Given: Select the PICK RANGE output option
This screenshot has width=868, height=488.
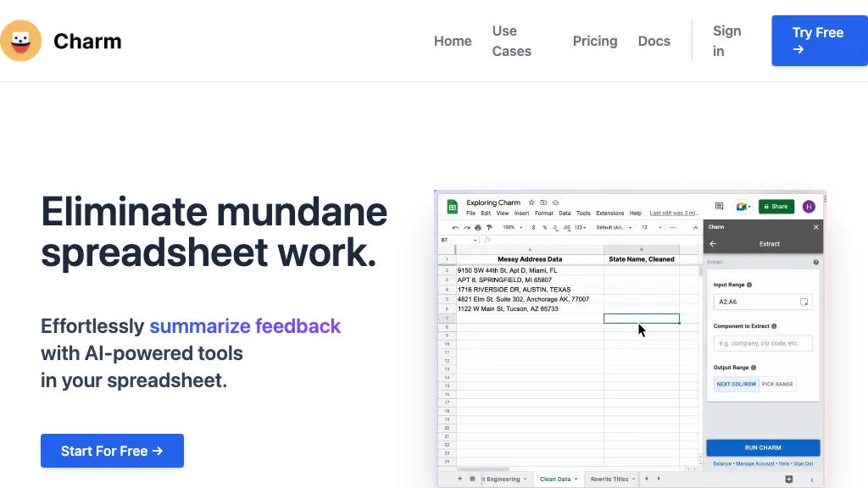Looking at the screenshot, I should click(777, 384).
